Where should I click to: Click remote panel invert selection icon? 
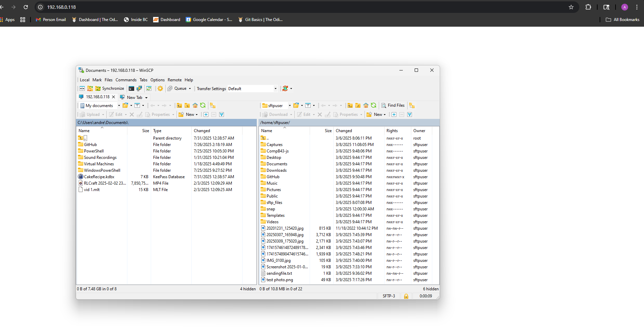pyautogui.click(x=410, y=115)
